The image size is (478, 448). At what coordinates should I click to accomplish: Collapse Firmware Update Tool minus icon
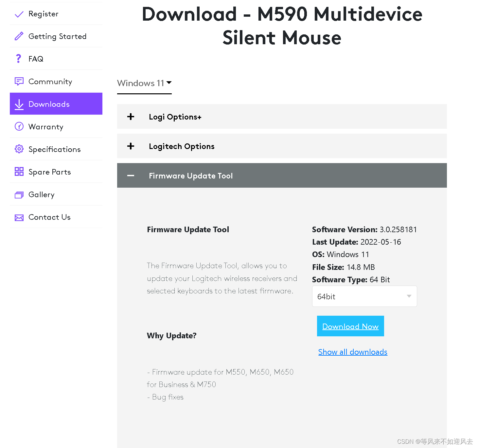pyautogui.click(x=131, y=176)
